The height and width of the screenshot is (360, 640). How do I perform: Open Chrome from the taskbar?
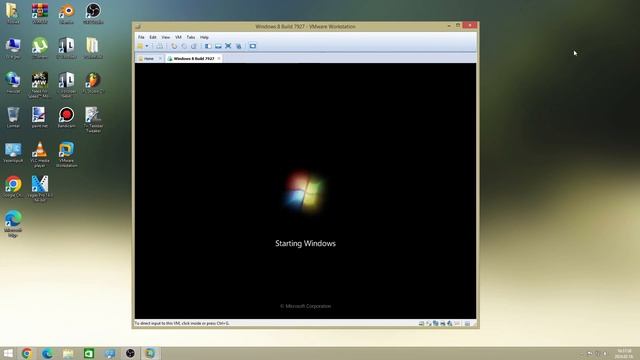tap(27, 353)
